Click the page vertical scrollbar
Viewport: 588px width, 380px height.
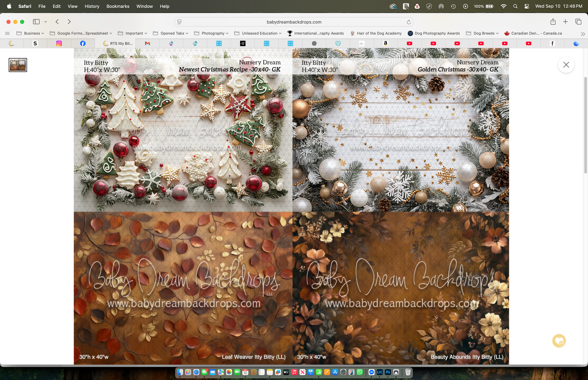pyautogui.click(x=586, y=125)
